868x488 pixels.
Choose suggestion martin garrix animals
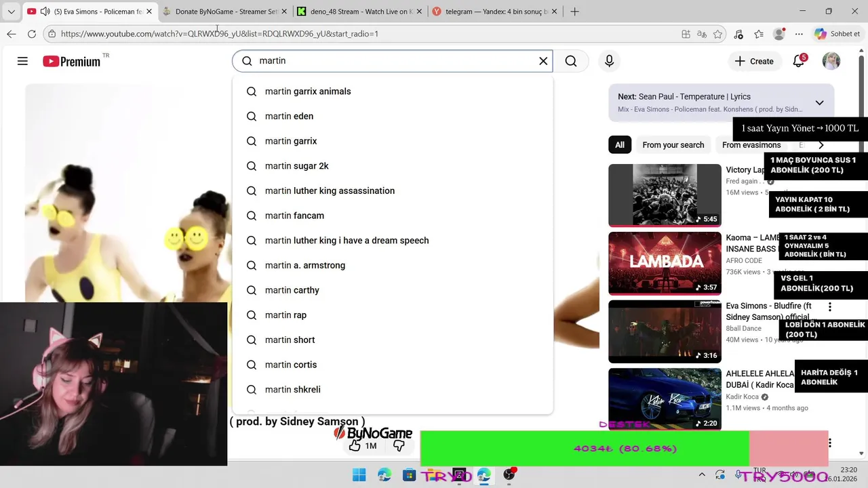pyautogui.click(x=393, y=91)
